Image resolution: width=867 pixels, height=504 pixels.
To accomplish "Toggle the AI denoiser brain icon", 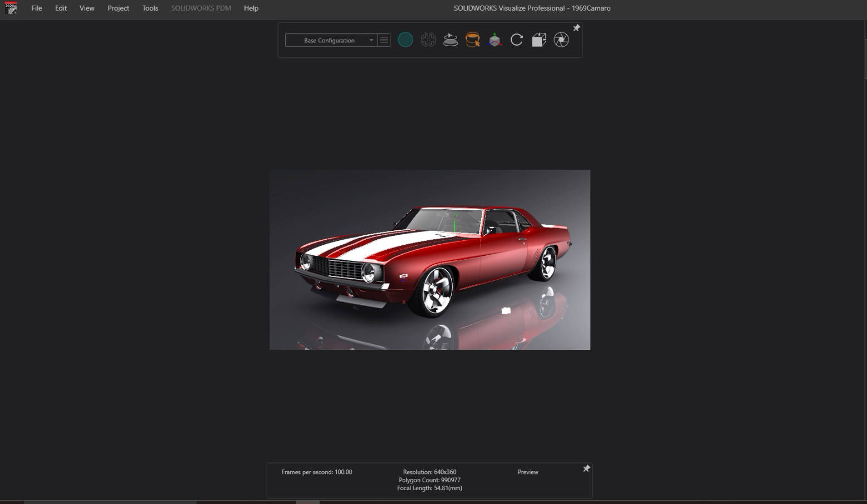I will click(x=428, y=40).
